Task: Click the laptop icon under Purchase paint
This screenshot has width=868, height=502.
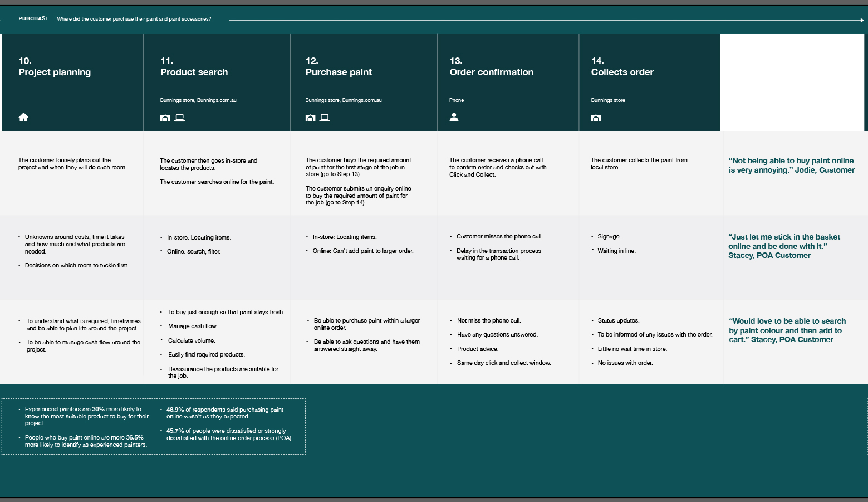Action: tap(325, 118)
